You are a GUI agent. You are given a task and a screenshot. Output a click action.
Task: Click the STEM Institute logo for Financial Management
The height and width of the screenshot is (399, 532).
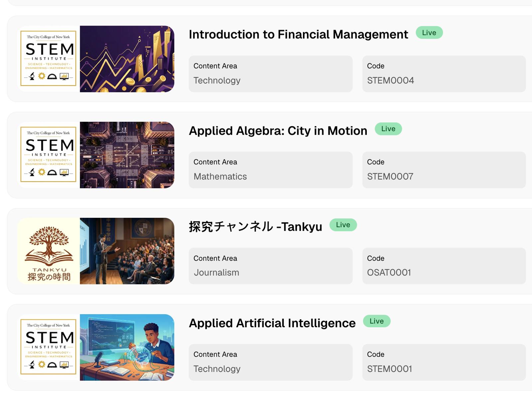[x=49, y=59]
